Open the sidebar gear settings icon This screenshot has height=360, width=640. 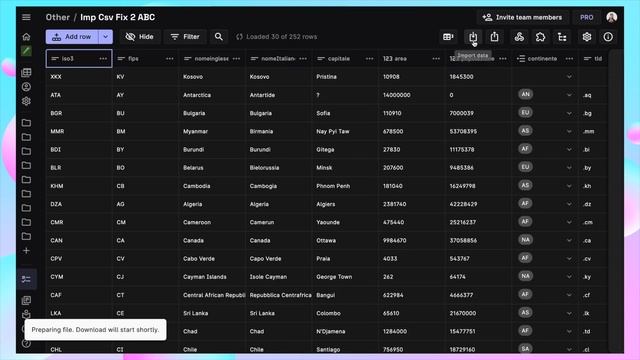[x=26, y=101]
